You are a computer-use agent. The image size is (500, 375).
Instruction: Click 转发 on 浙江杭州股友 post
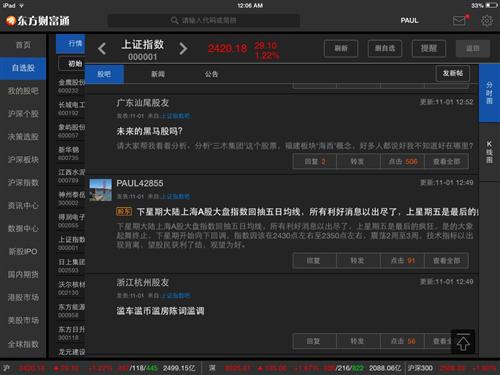(x=358, y=341)
